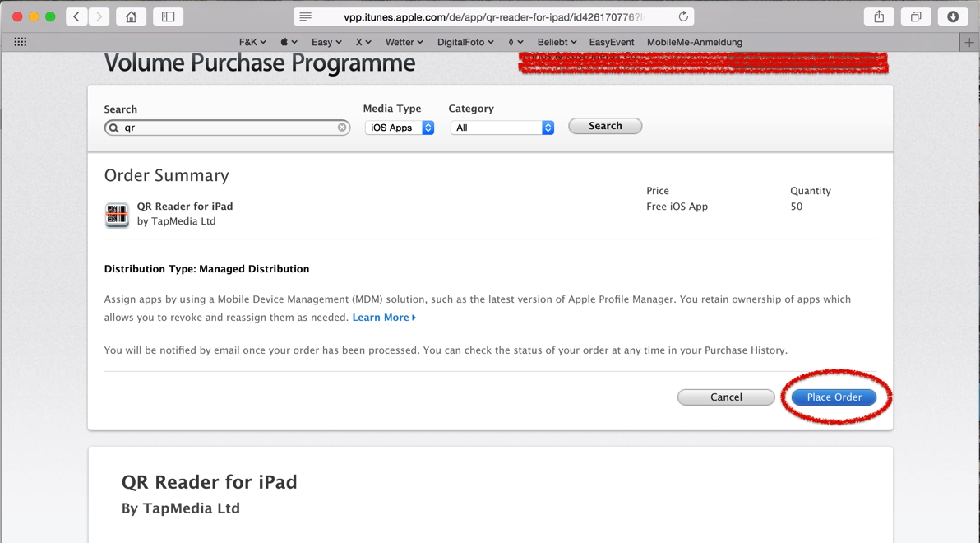Show all tabs overview icon
The width and height of the screenshot is (980, 543).
point(916,17)
